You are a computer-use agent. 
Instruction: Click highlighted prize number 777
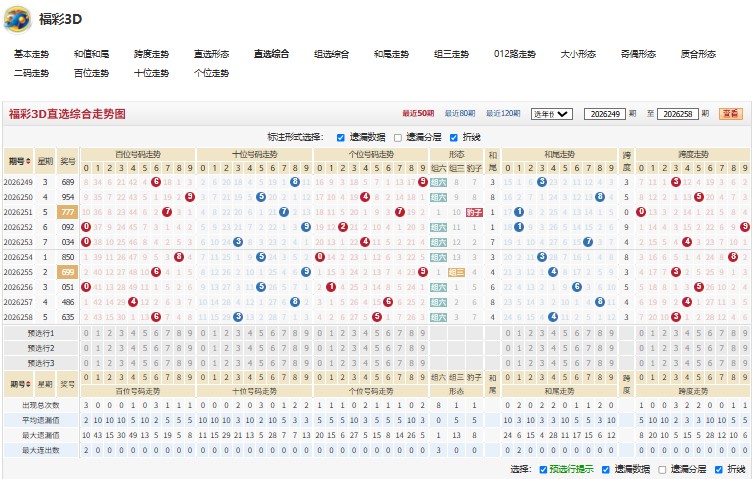[x=68, y=212]
